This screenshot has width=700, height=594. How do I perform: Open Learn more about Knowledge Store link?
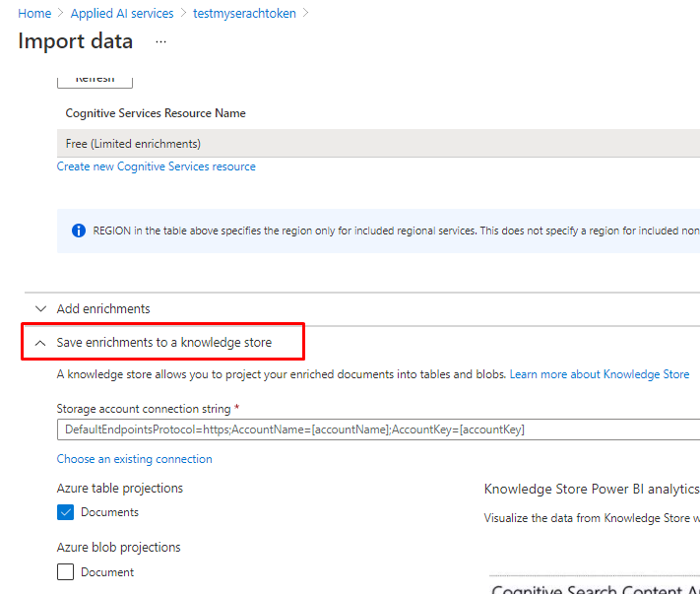(x=600, y=374)
